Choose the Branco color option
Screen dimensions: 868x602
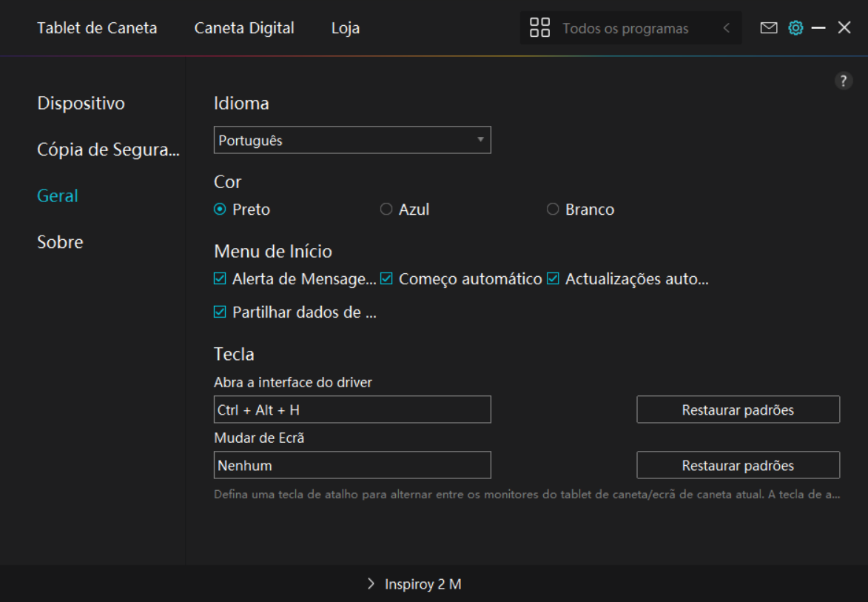point(553,210)
